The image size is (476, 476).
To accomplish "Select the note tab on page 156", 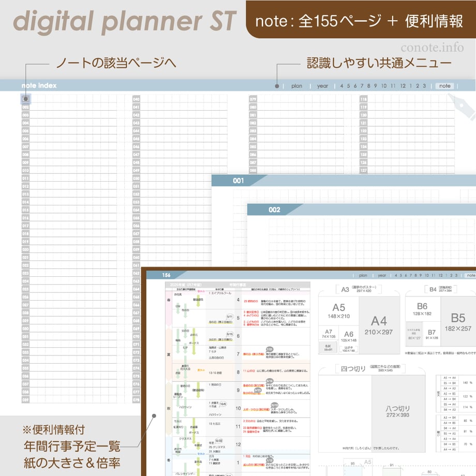I will [471, 275].
